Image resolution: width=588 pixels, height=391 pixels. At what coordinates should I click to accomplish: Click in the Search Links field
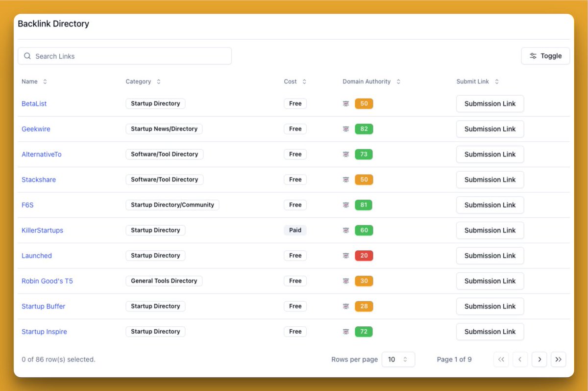(x=124, y=56)
